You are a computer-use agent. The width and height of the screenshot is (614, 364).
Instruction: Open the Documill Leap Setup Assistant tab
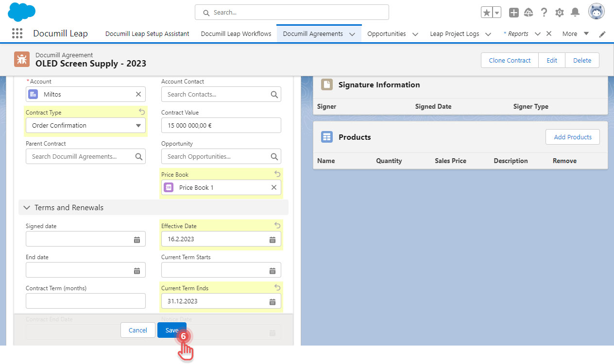[147, 34]
